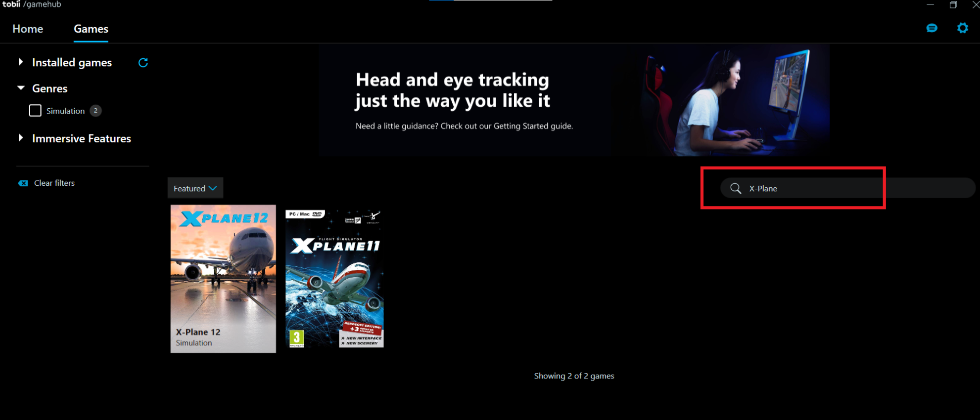This screenshot has height=420, width=980.
Task: Open the Featured sort dropdown
Action: coord(195,188)
